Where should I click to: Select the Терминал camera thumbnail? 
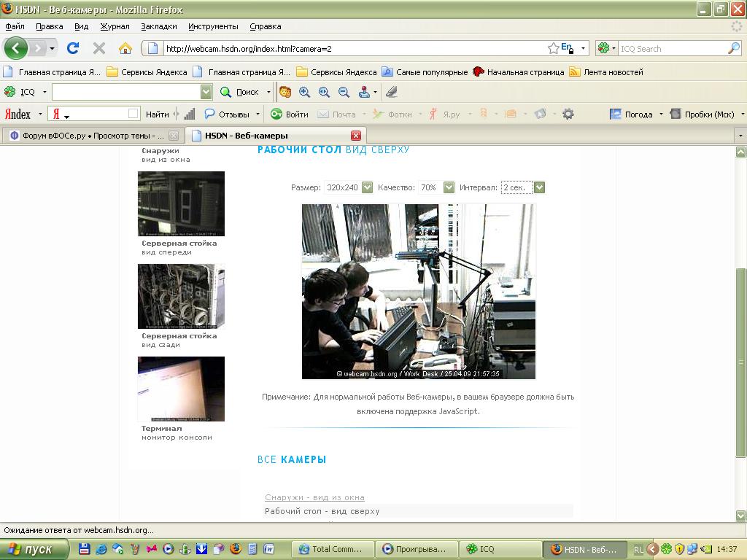(181, 389)
